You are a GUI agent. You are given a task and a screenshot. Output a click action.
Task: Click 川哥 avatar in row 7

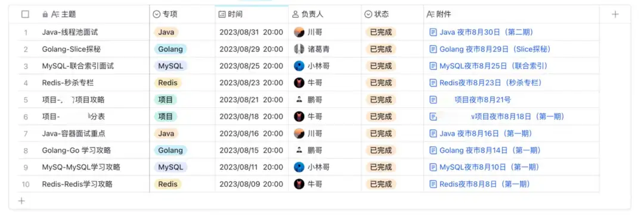299,134
